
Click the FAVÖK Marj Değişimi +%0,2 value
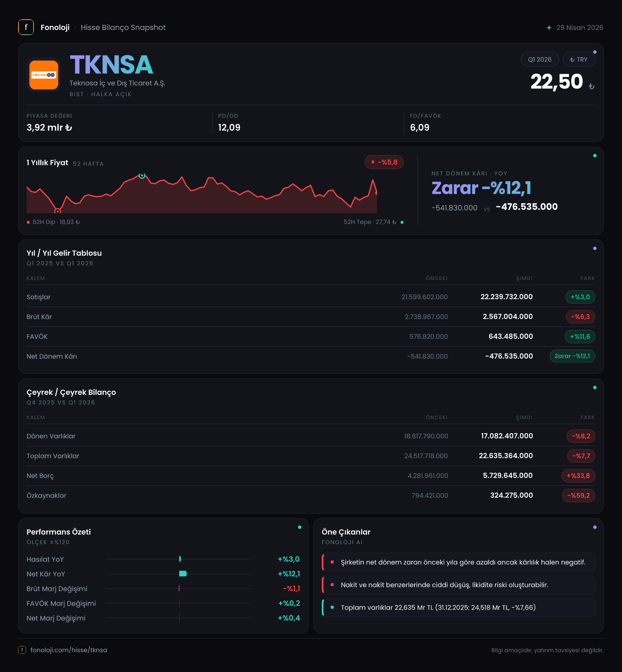(x=289, y=603)
